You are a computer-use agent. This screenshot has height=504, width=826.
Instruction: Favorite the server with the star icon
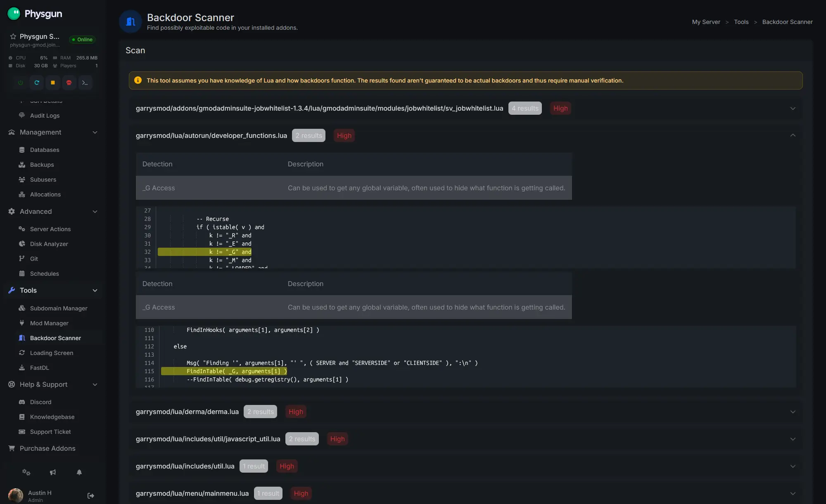coord(13,36)
